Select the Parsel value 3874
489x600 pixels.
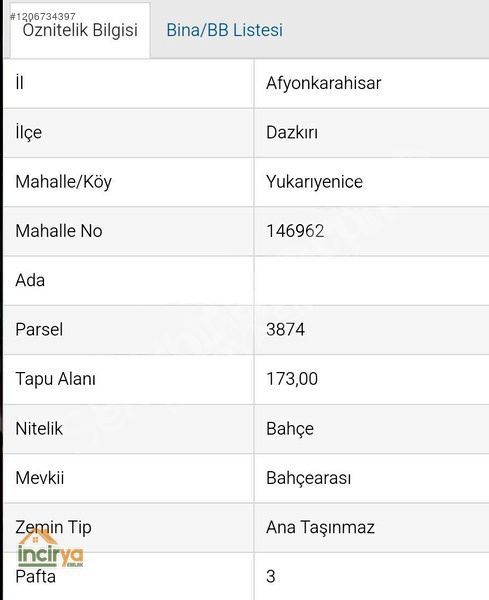tap(285, 329)
